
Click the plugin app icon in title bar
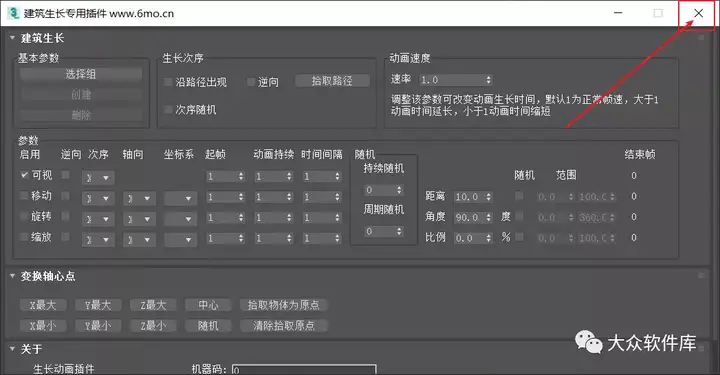(13, 13)
